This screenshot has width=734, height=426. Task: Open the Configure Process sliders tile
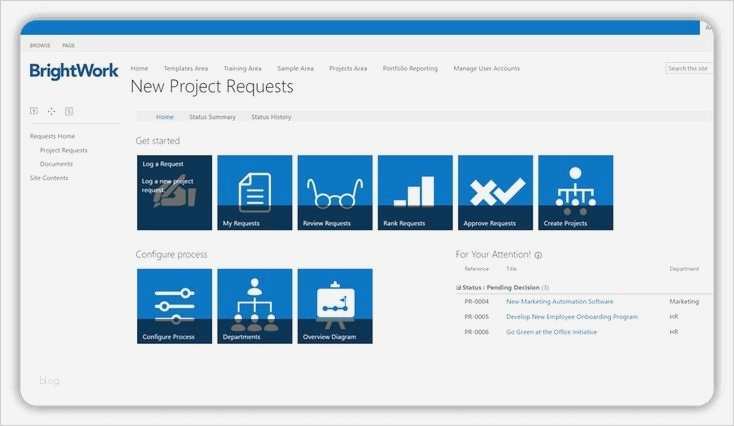click(x=174, y=306)
